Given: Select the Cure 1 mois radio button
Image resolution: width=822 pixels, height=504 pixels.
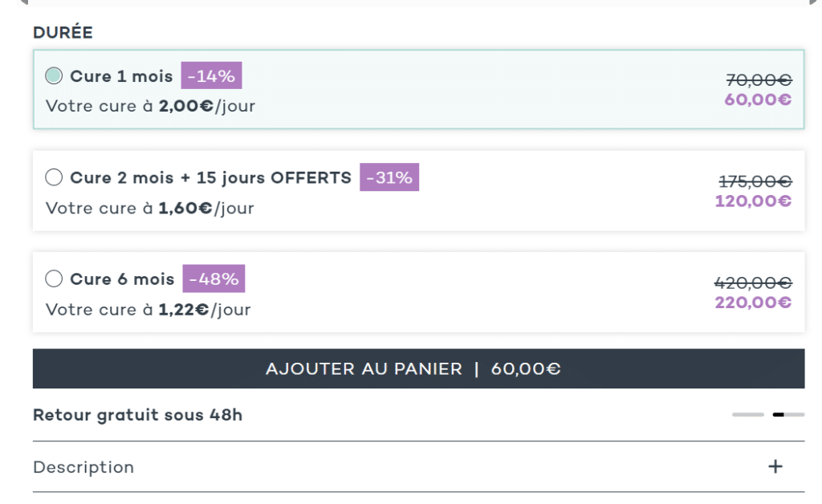Looking at the screenshot, I should (54, 76).
